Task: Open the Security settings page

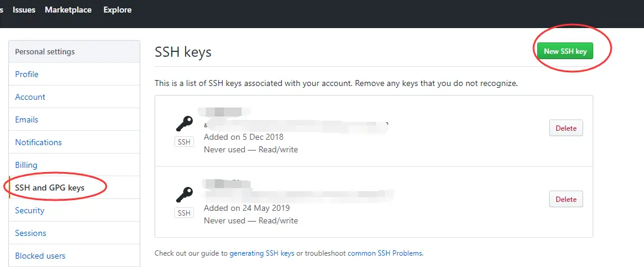Action: pos(30,210)
